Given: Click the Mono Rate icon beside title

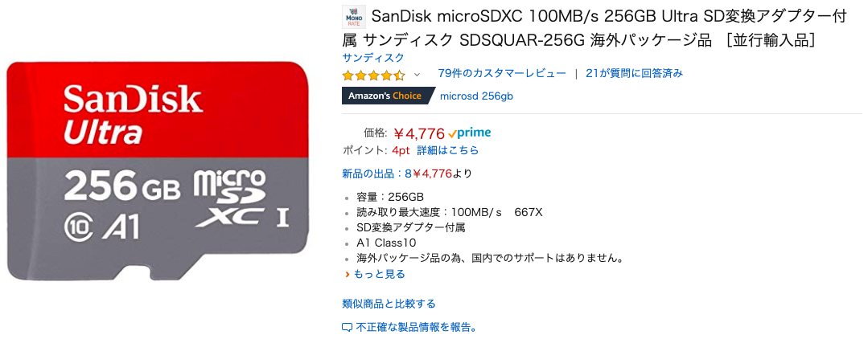Looking at the screenshot, I should tap(353, 17).
